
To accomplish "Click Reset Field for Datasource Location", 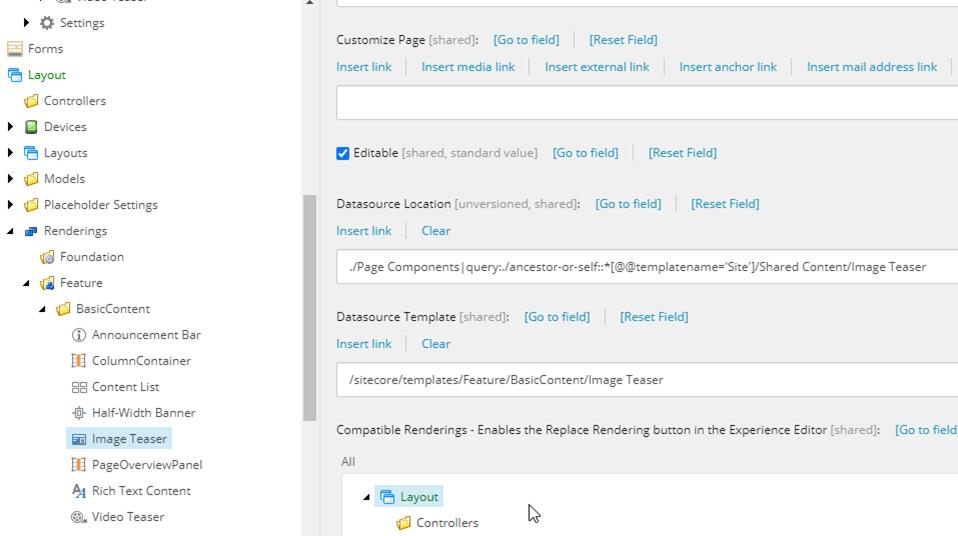I will click(x=725, y=204).
